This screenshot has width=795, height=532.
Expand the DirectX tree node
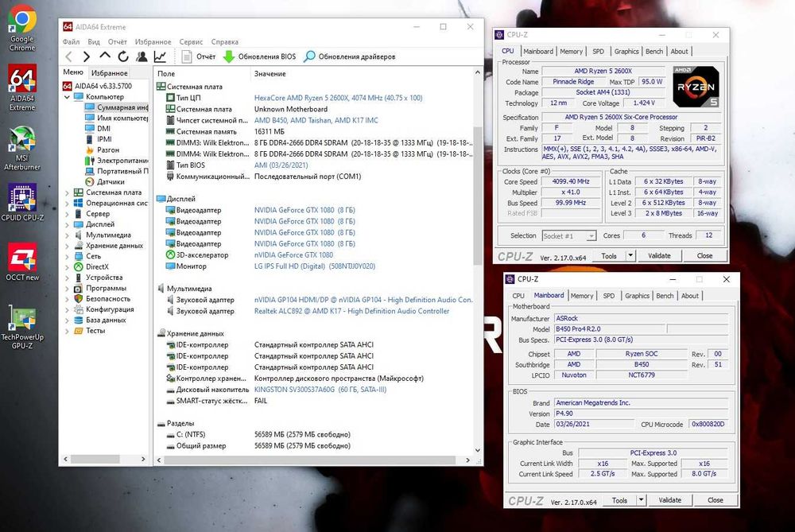click(x=67, y=267)
